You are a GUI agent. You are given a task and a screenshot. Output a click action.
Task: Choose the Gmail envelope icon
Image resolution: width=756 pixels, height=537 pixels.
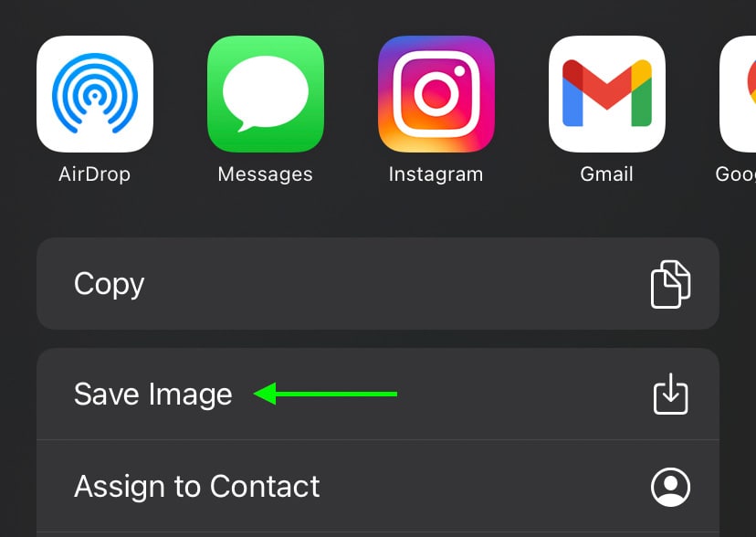pyautogui.click(x=607, y=94)
